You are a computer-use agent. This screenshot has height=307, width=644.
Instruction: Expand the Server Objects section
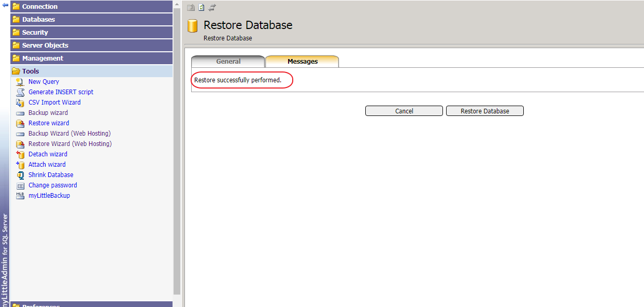45,46
